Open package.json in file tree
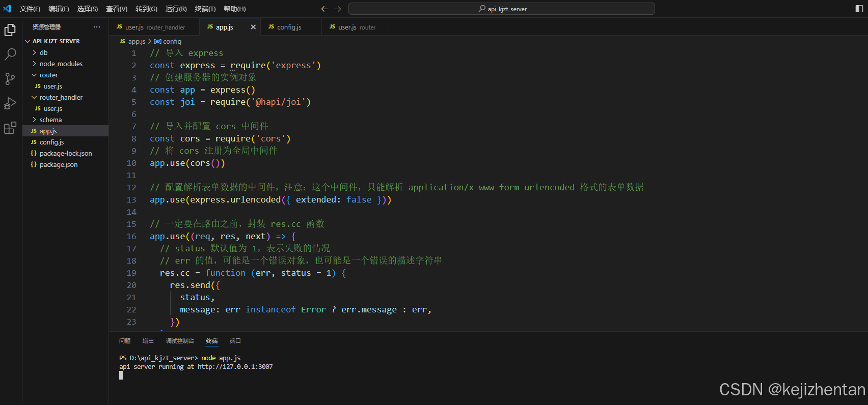Image resolution: width=868 pixels, height=405 pixels. [65, 164]
